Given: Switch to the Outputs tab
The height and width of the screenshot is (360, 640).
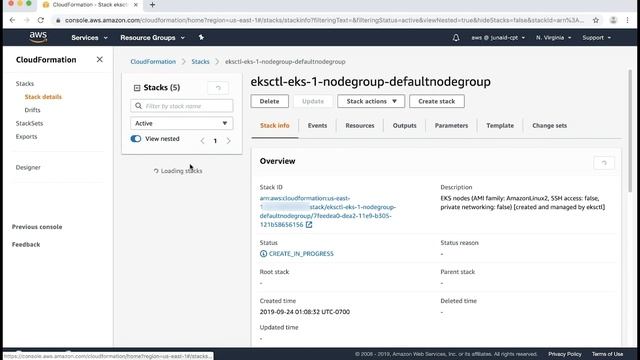Looking at the screenshot, I should coord(404,126).
